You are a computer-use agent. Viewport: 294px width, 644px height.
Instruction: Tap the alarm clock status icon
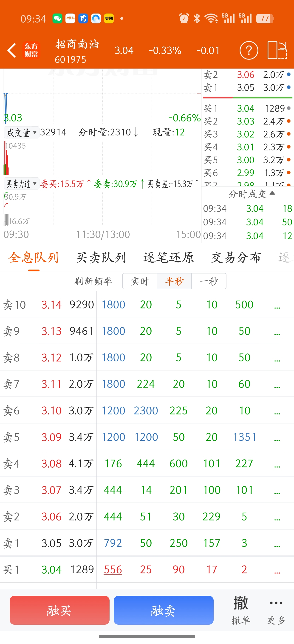point(184,18)
